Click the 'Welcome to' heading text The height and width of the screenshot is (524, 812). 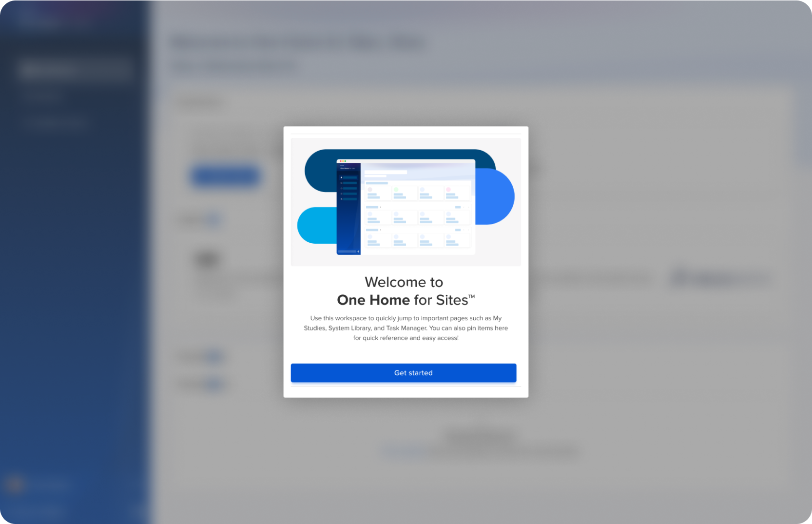[x=404, y=282]
